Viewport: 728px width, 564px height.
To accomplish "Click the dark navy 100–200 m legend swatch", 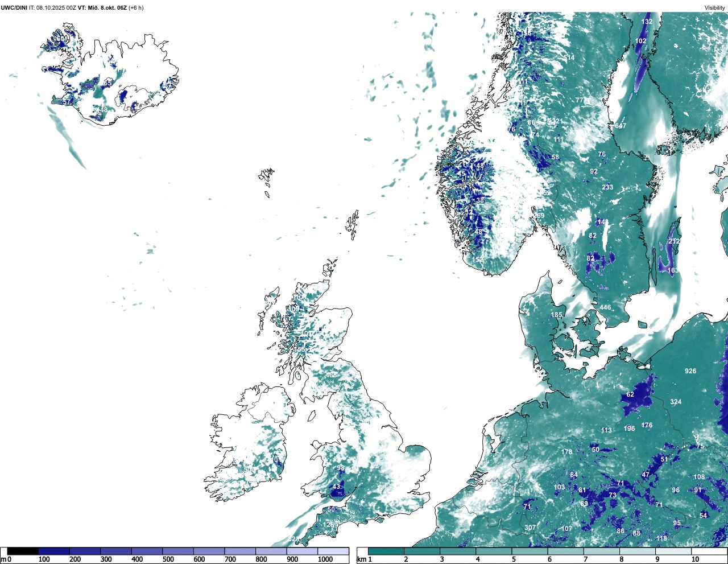I will [x=54, y=551].
